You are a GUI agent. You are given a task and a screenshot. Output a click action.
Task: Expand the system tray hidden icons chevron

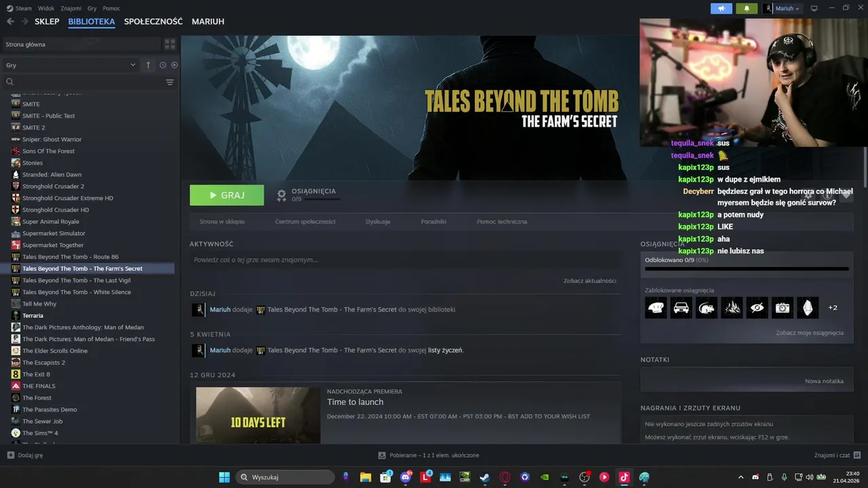(x=741, y=477)
